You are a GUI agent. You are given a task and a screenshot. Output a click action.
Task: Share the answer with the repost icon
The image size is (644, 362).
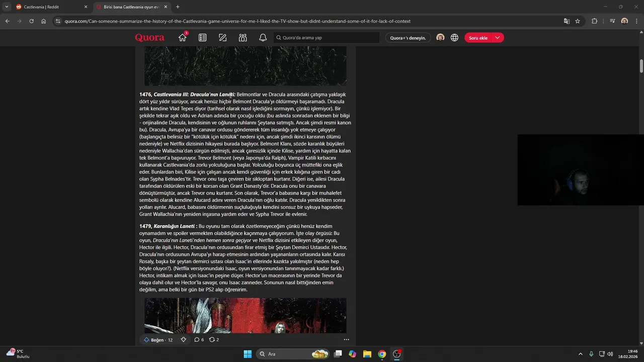pyautogui.click(x=214, y=340)
